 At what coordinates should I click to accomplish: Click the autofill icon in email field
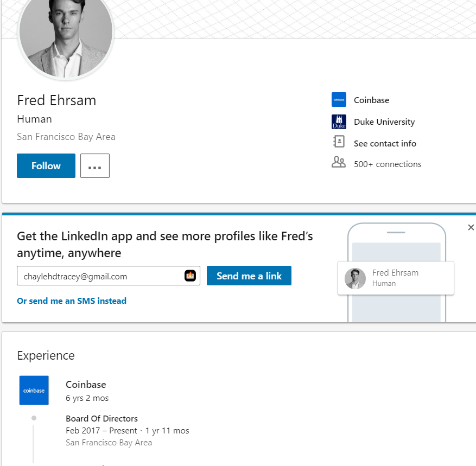coord(190,276)
